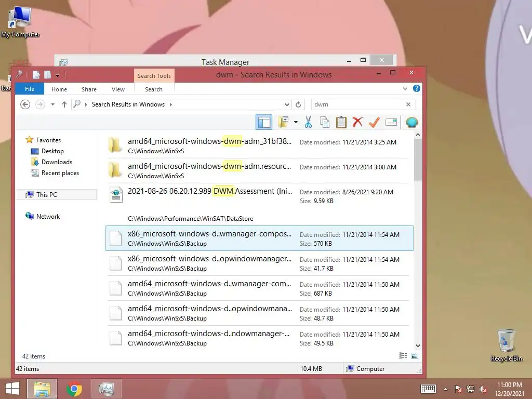This screenshot has width=532, height=399.
Task: Expand the ribbon with the chevron
Action: click(405, 89)
